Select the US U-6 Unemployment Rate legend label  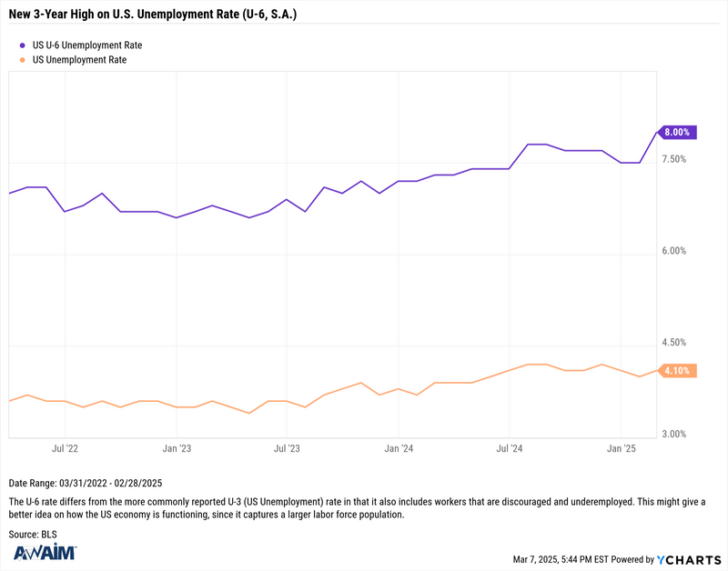(x=87, y=45)
